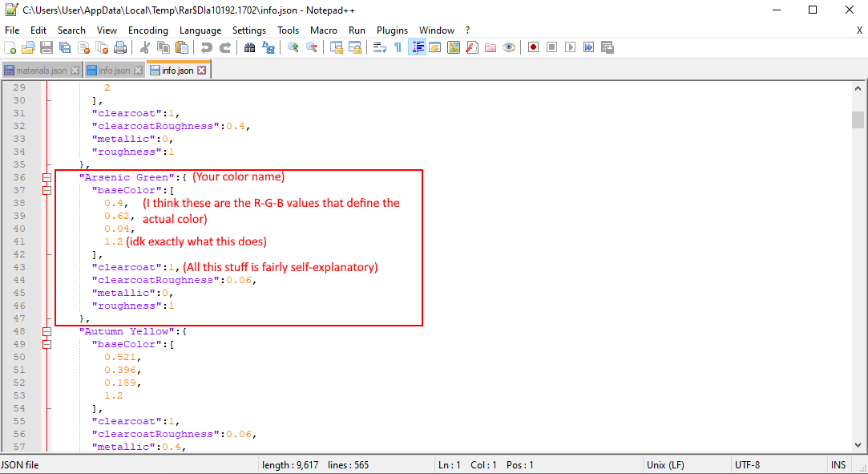This screenshot has height=474, width=868.
Task: Open the Run menu
Action: (x=357, y=30)
